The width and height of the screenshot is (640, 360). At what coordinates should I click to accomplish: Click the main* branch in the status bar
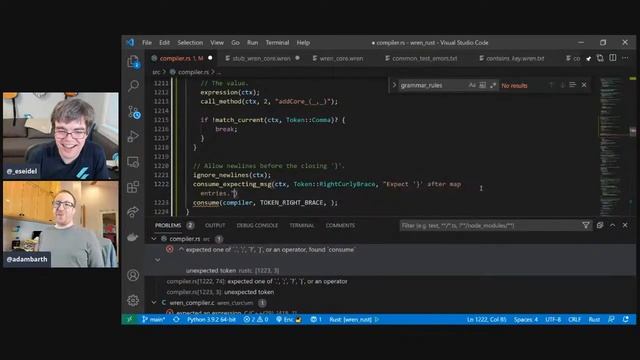click(x=154, y=320)
